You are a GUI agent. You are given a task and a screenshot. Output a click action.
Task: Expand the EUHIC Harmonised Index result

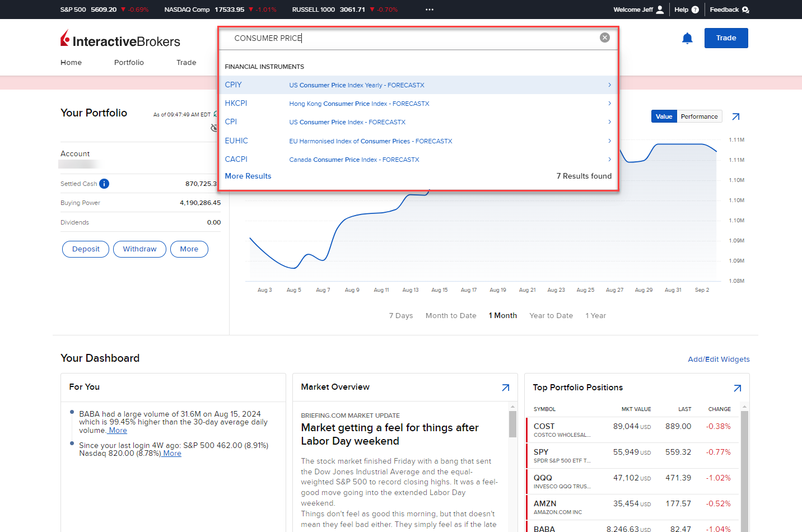click(609, 141)
